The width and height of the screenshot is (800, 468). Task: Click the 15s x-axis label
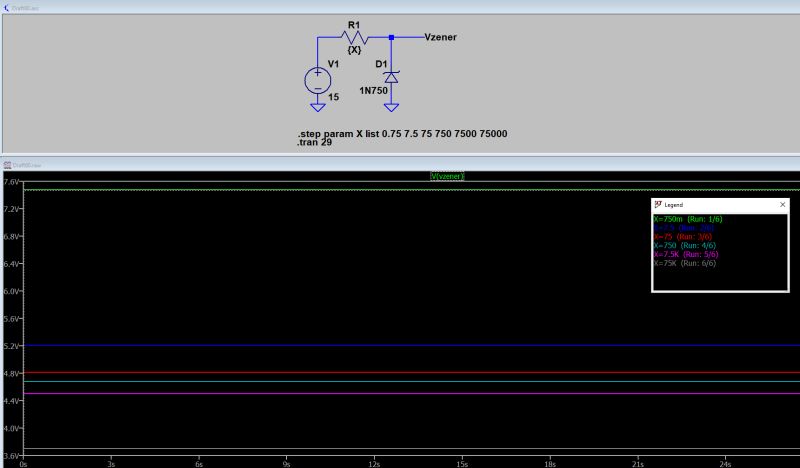(x=462, y=464)
